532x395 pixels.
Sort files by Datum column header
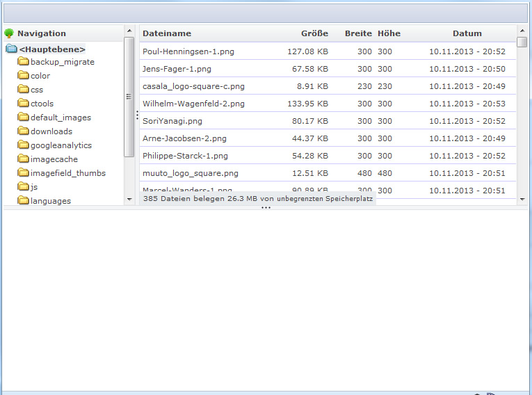tap(467, 33)
